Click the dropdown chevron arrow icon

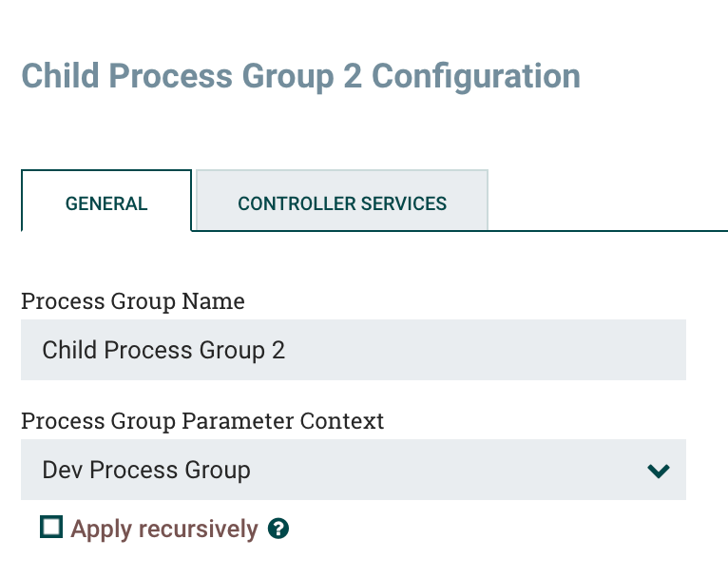(658, 471)
